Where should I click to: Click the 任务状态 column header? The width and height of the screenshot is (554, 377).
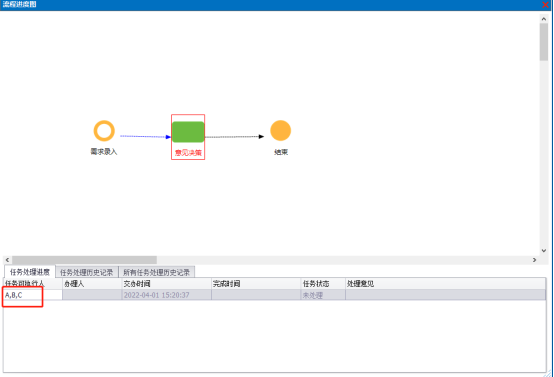coord(323,284)
